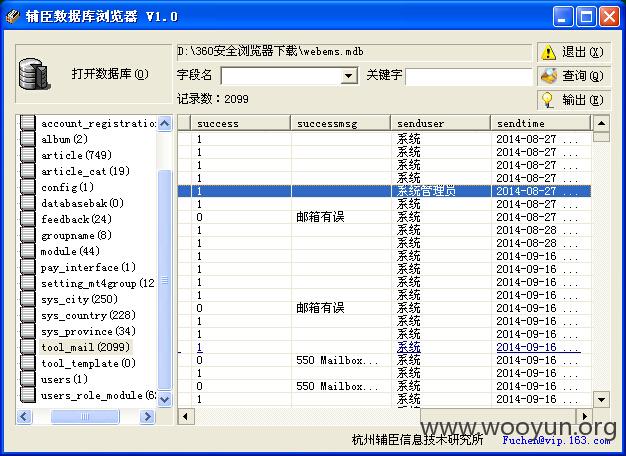Screen dimensions: 626x456
Task: Open the Fuchen@vip.163.com email link
Action: 556,440
